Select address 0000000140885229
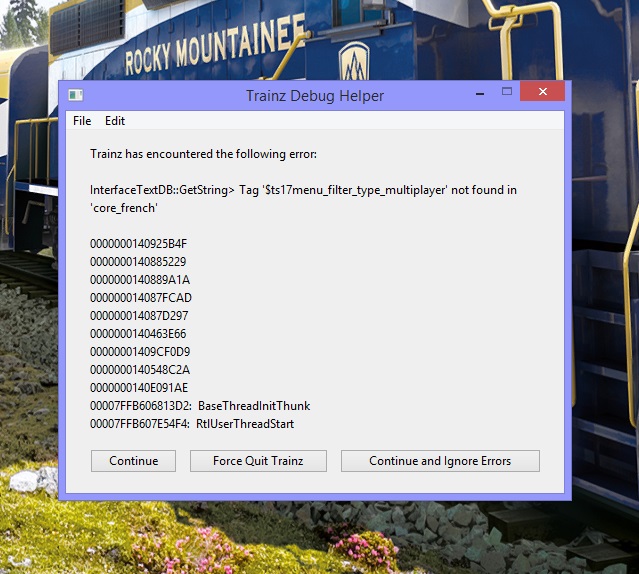Image resolution: width=639 pixels, height=574 pixels. pos(138,262)
